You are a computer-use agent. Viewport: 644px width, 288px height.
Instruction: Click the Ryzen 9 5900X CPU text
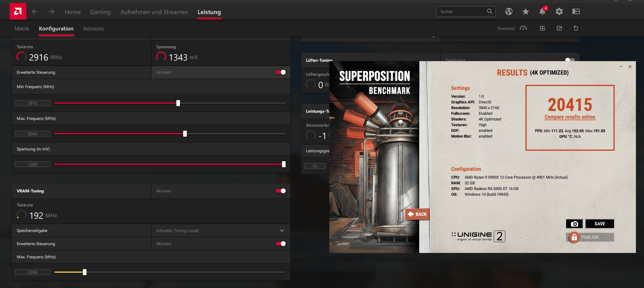point(516,177)
